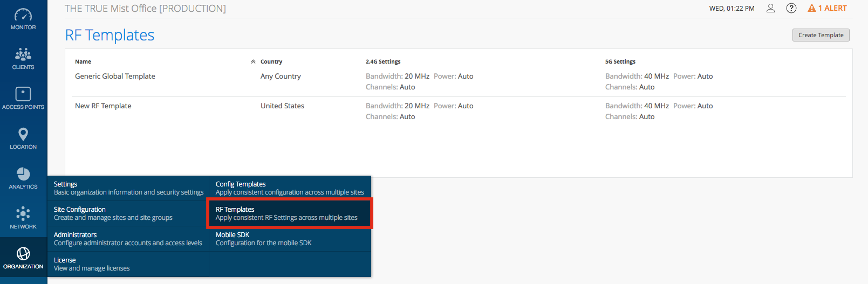
Task: Open License menu item
Action: coord(128,264)
